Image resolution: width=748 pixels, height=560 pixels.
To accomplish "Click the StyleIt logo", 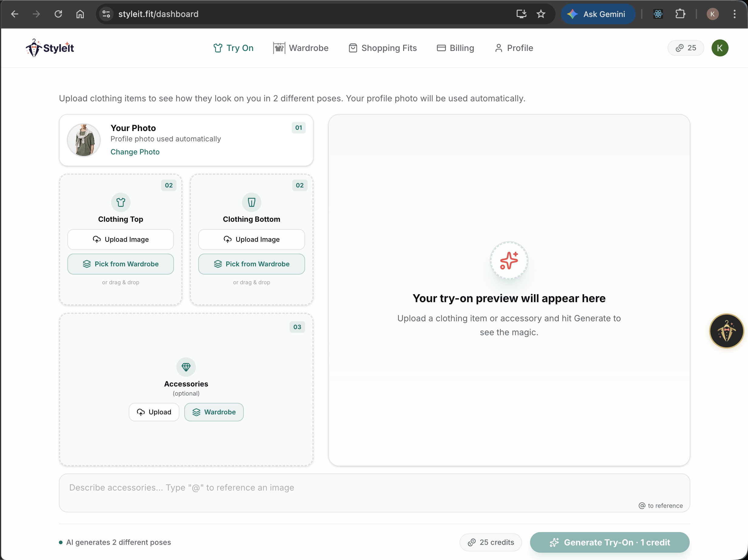I will click(x=50, y=48).
